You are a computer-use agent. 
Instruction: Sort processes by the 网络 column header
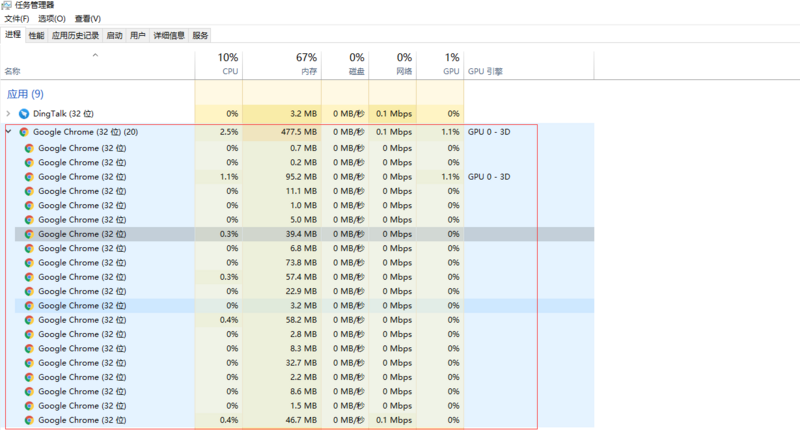click(392, 65)
